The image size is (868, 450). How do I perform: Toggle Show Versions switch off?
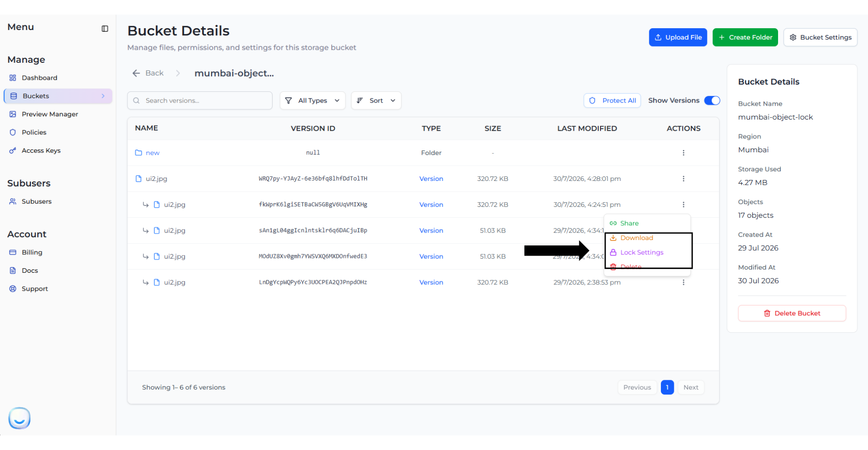click(x=712, y=100)
